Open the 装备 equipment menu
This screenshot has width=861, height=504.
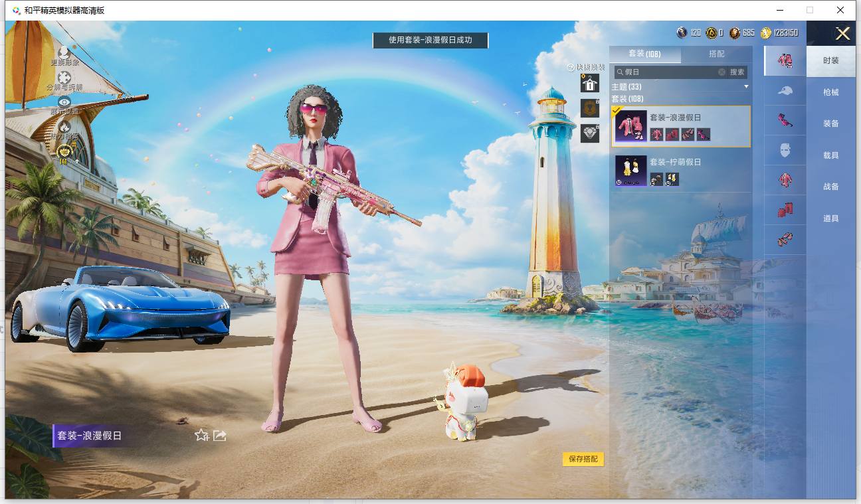[831, 124]
